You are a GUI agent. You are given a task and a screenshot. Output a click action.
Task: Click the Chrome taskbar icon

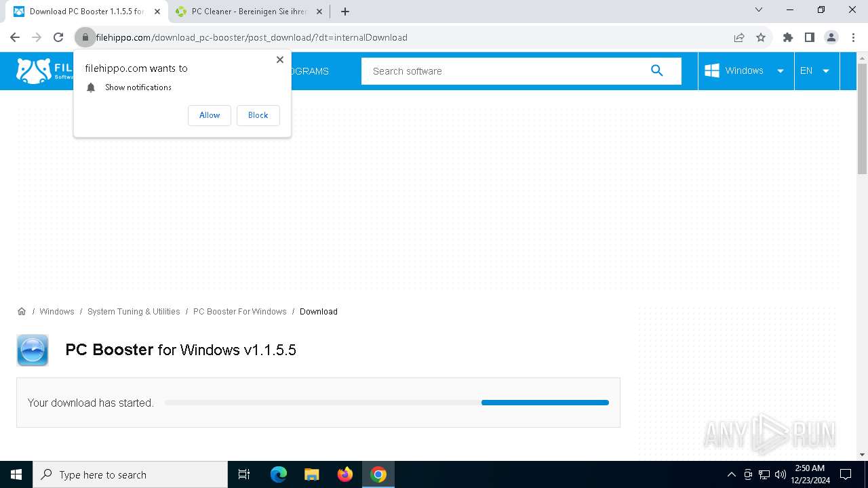point(378,474)
